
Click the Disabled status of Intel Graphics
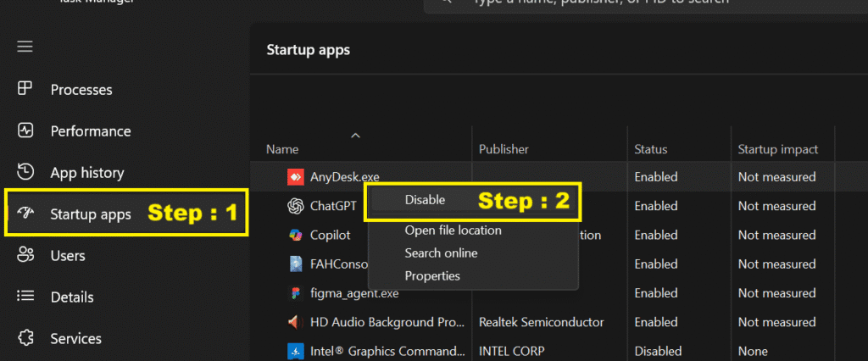click(x=658, y=351)
